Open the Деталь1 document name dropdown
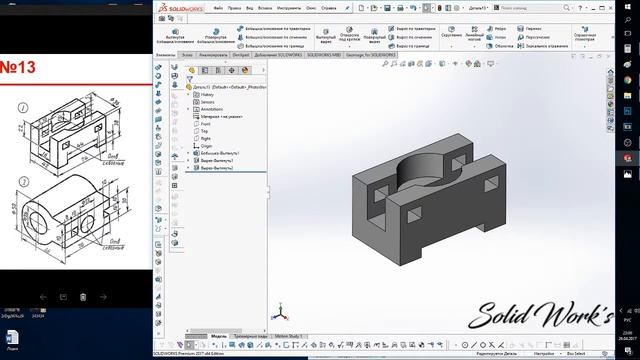The image size is (640, 360). point(479,8)
